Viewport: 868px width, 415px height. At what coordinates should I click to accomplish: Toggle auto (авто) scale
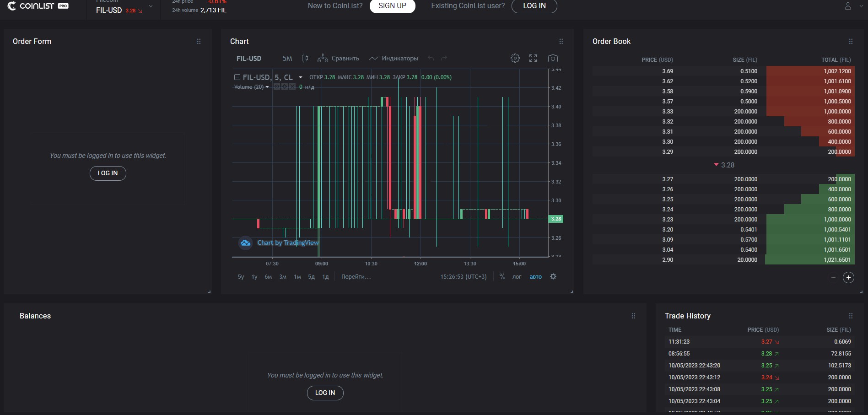pos(536,277)
